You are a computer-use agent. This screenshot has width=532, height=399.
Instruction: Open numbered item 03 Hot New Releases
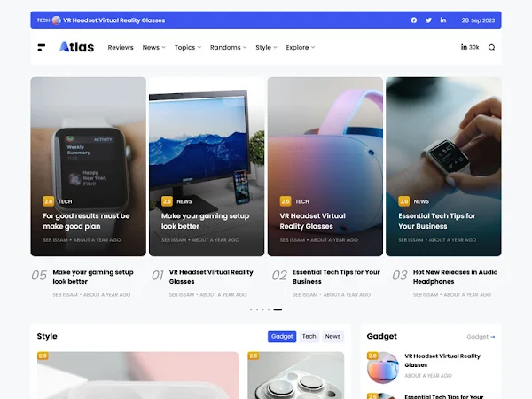coord(456,277)
